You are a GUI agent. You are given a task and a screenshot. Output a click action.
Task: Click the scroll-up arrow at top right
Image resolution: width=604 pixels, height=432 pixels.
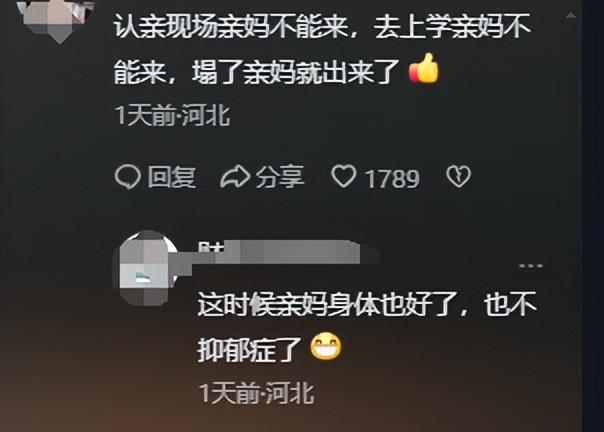pos(571,16)
